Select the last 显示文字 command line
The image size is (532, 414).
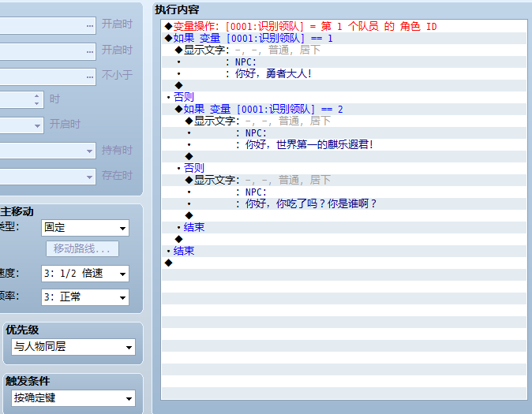click(x=344, y=180)
